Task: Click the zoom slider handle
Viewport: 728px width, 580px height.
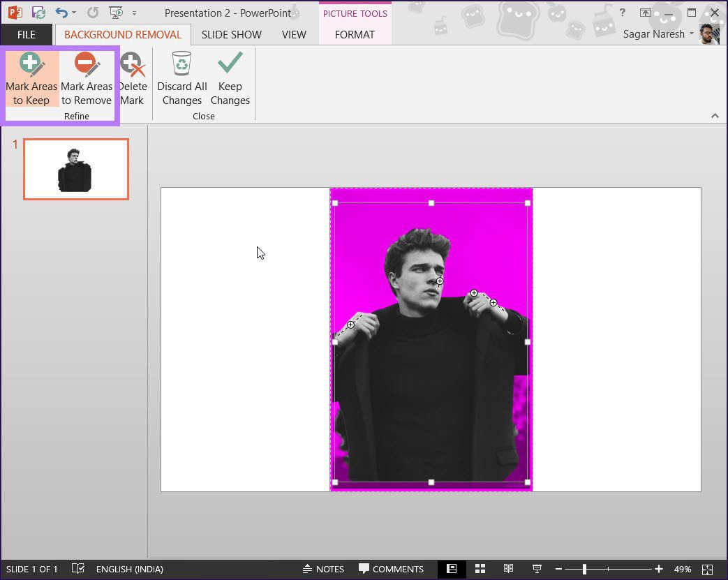Action: (x=584, y=569)
